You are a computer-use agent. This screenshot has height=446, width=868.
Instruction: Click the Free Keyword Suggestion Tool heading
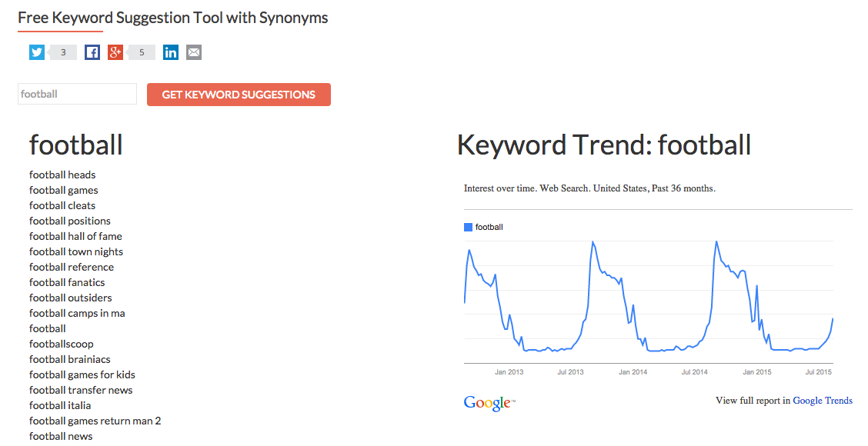(173, 17)
